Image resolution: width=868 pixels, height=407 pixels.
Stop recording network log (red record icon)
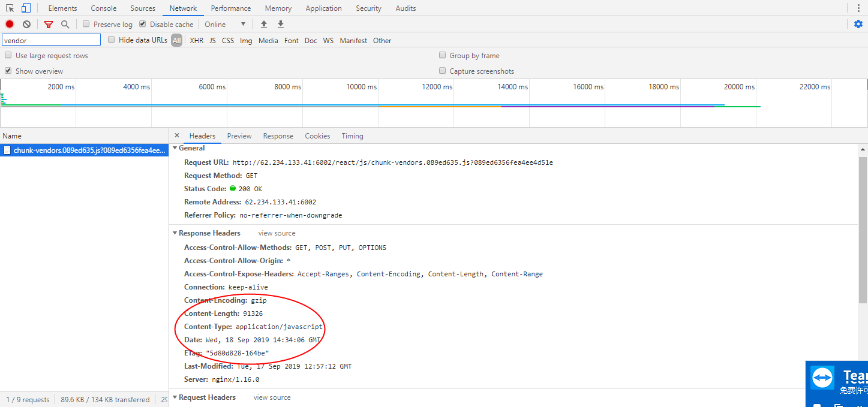pos(8,24)
